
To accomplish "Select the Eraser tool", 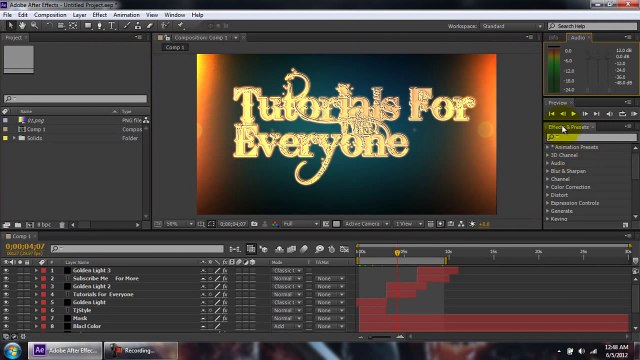I will pos(150,26).
